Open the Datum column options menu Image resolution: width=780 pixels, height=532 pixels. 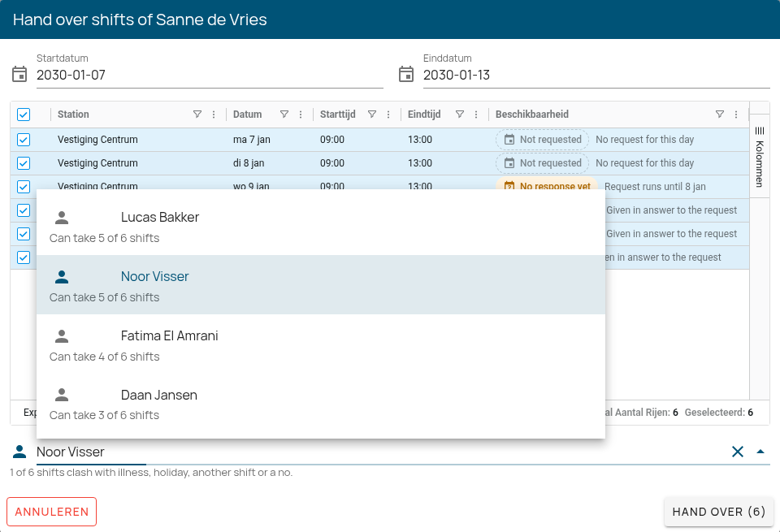tap(301, 115)
